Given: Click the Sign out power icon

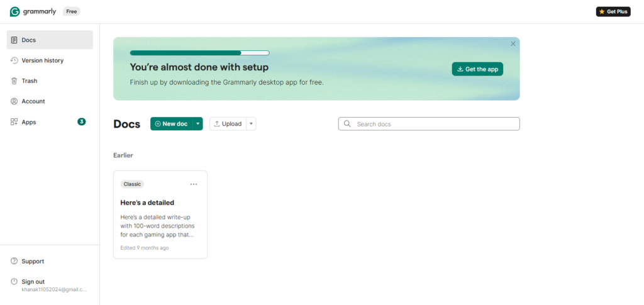Looking at the screenshot, I should coord(14,282).
